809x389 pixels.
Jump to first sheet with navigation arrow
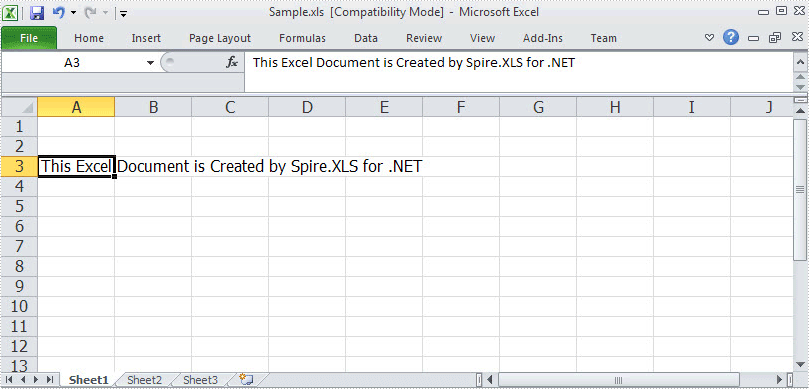(x=10, y=380)
